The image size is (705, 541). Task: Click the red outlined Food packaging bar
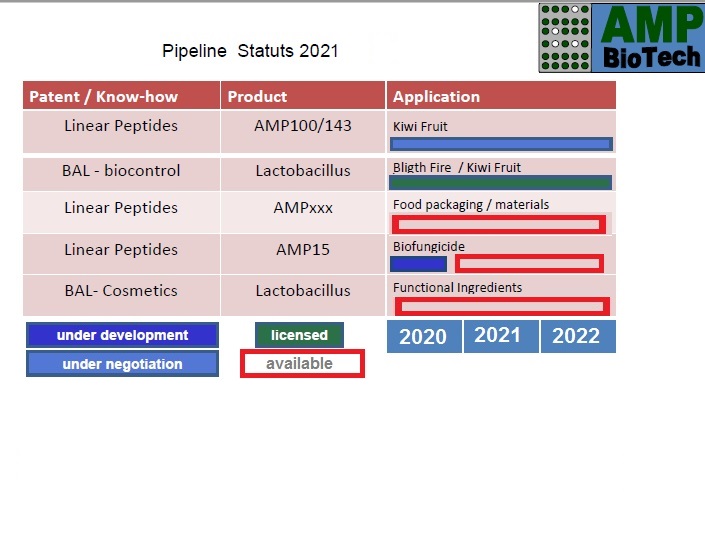tap(499, 224)
